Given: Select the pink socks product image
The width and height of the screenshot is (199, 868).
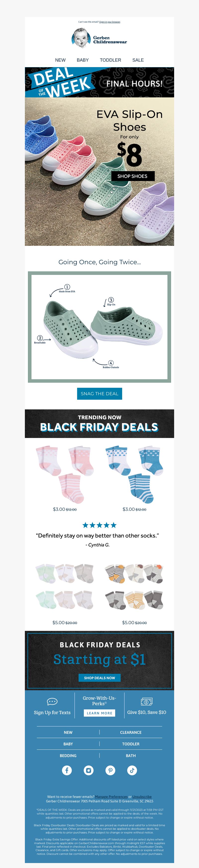Looking at the screenshot, I should pos(65,475).
